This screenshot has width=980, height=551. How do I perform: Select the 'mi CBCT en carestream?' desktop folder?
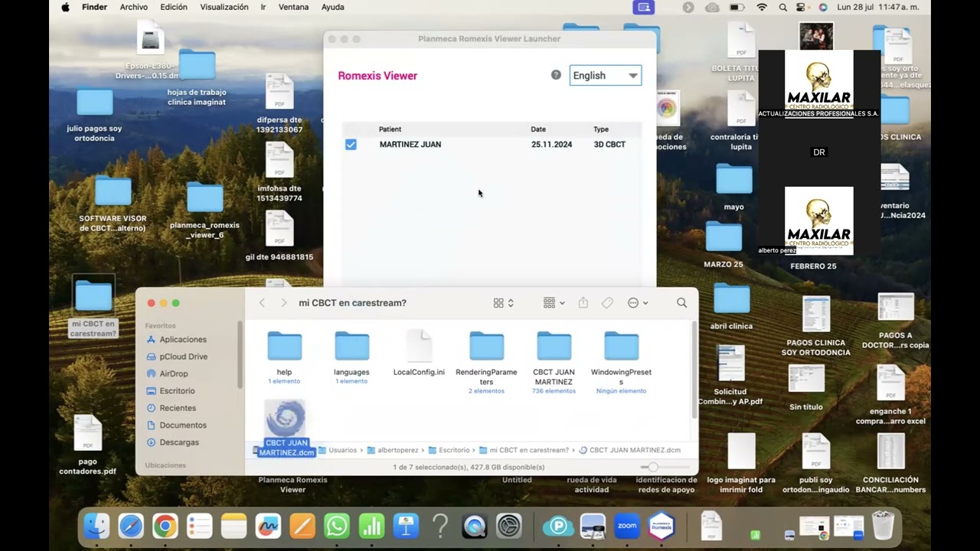pyautogui.click(x=93, y=308)
